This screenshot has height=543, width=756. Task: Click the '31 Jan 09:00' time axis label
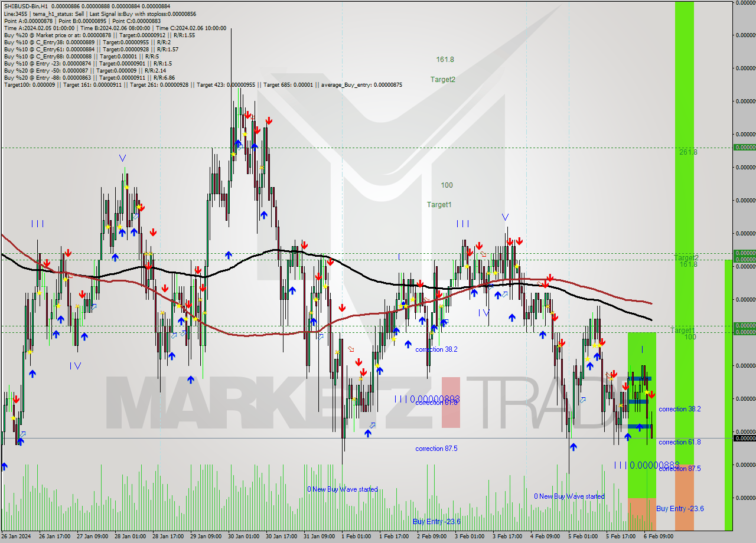320,537
